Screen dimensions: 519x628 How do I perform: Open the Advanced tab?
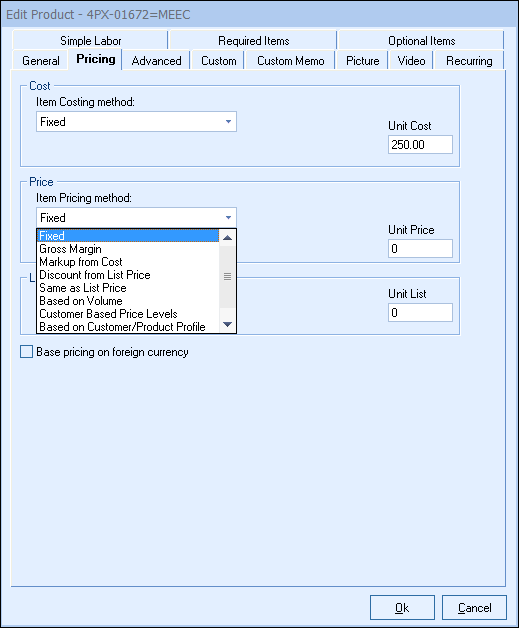click(x=156, y=61)
